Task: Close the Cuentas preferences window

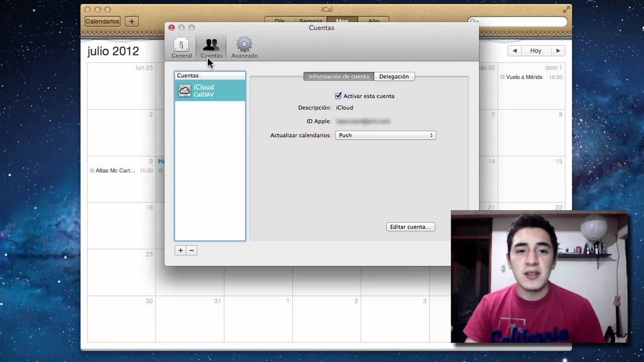Action: click(x=172, y=28)
